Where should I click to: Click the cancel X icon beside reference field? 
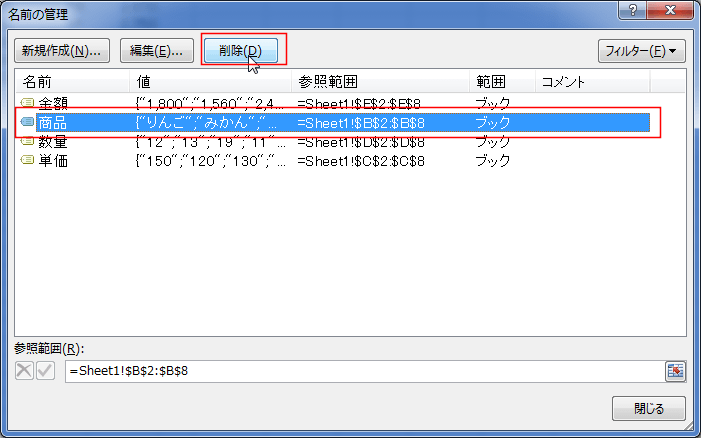[x=24, y=371]
